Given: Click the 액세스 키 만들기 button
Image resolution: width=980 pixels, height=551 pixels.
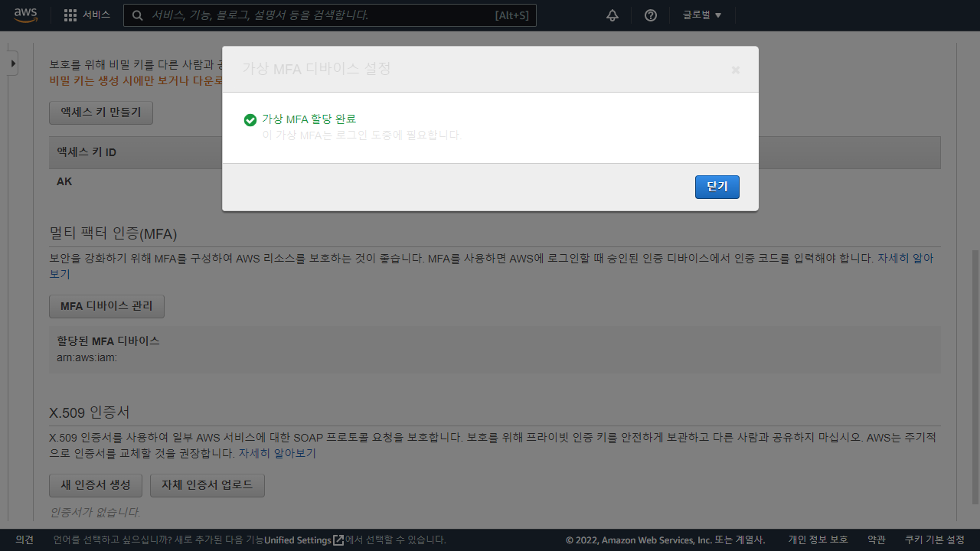Looking at the screenshot, I should [101, 112].
